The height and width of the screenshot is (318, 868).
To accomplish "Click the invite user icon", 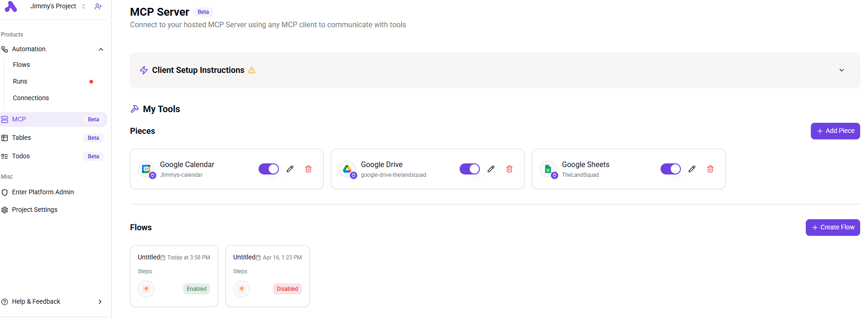I will (x=98, y=6).
